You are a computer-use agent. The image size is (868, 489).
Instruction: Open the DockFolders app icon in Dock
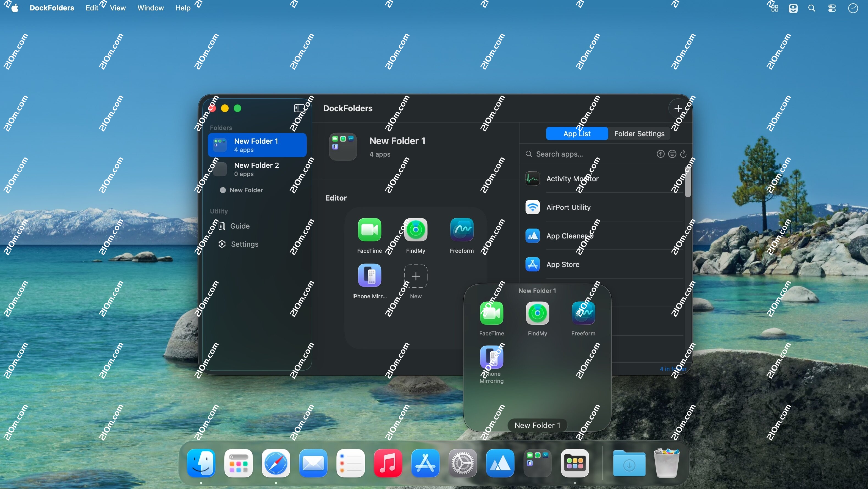[575, 463]
